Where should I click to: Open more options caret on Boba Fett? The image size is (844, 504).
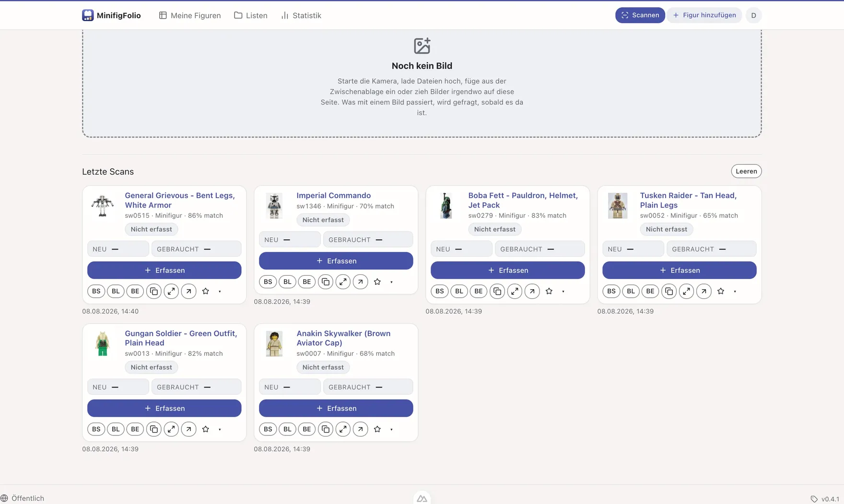point(563,292)
